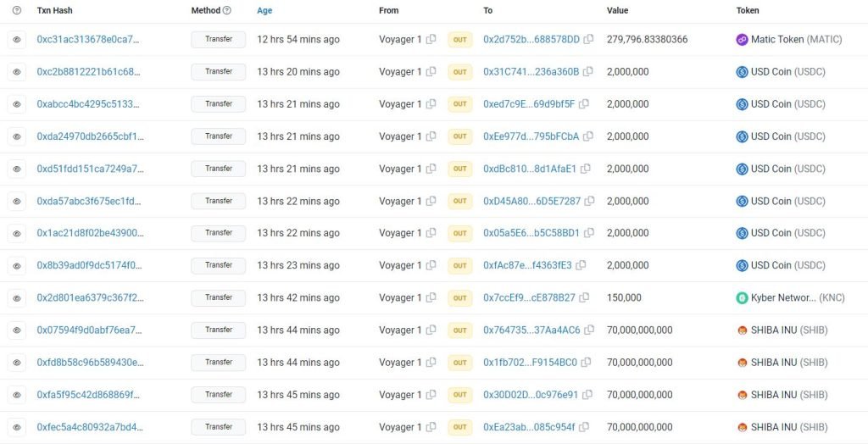Copy recipient address 0x7ccEf9...cE878B27

click(584, 298)
